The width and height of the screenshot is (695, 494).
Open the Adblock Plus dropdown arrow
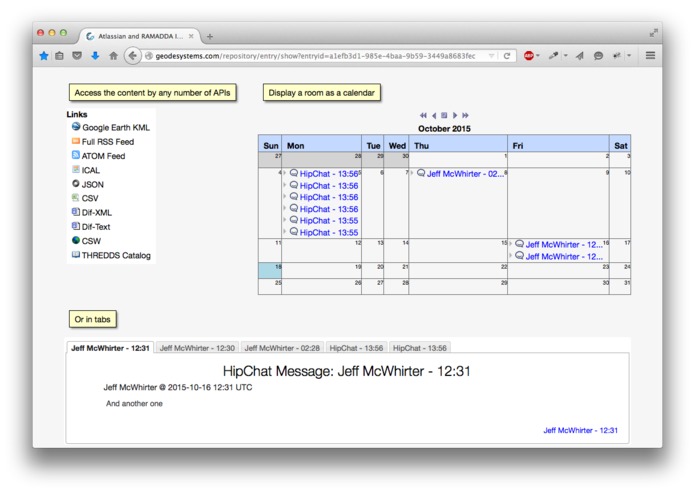[538, 56]
